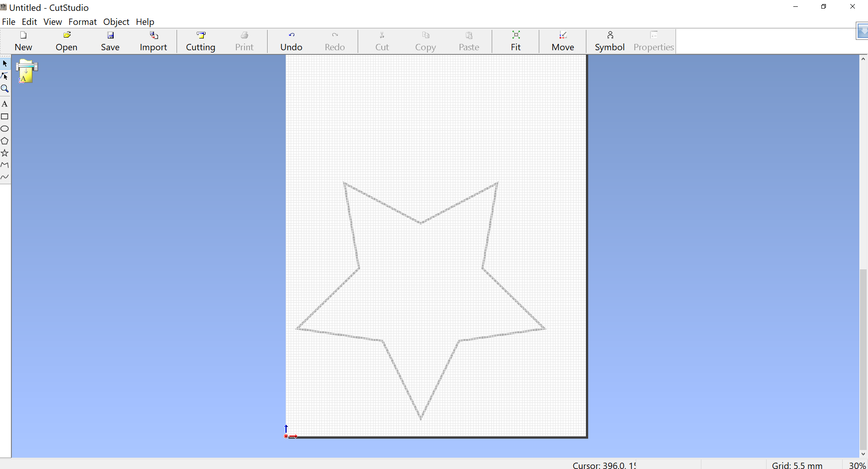Open the Format menu
Image resolution: width=868 pixels, height=469 pixels.
(82, 22)
